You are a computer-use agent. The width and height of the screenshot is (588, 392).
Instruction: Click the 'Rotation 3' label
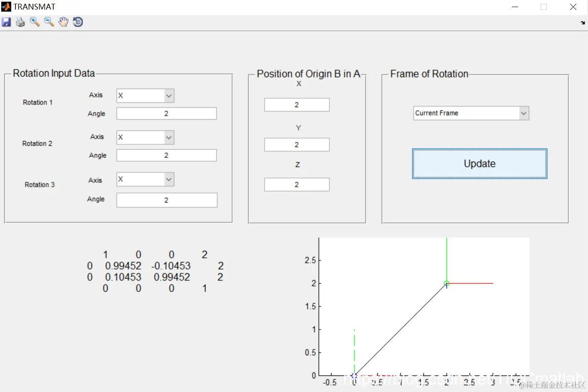[40, 185]
